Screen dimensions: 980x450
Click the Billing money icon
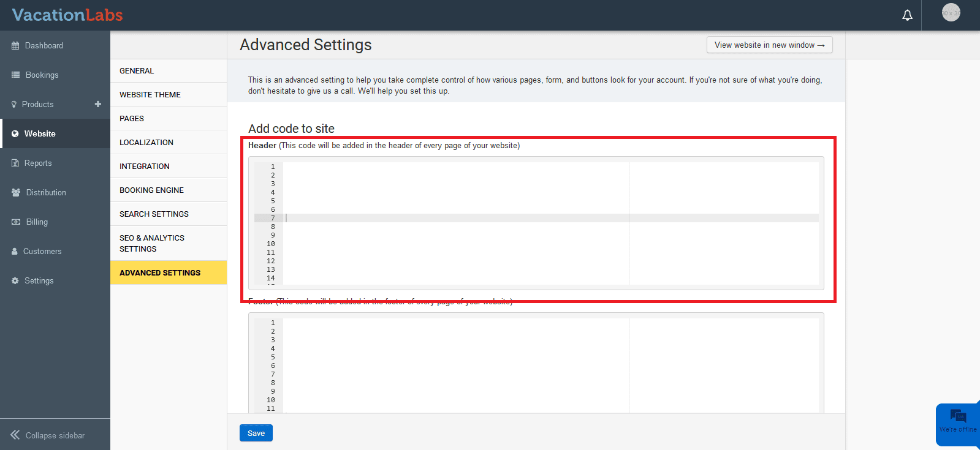pyautogui.click(x=16, y=222)
